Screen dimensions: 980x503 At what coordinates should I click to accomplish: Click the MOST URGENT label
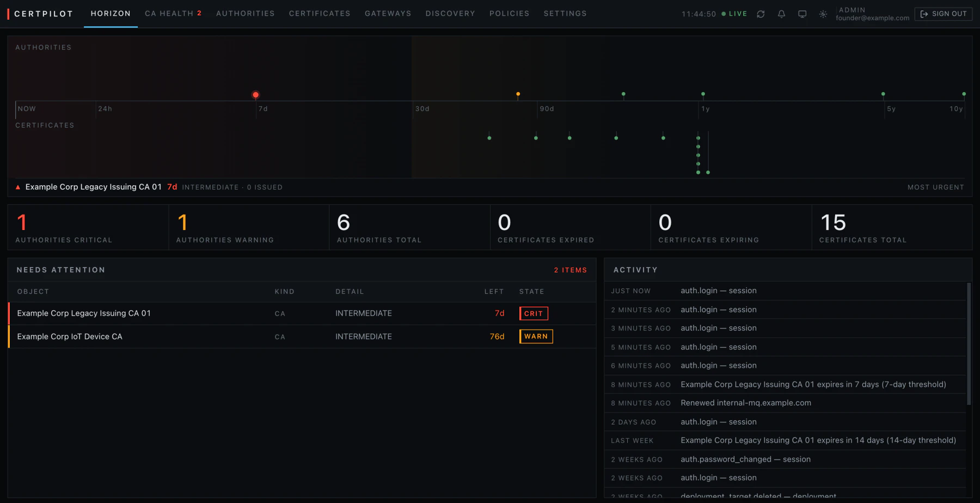click(x=935, y=187)
